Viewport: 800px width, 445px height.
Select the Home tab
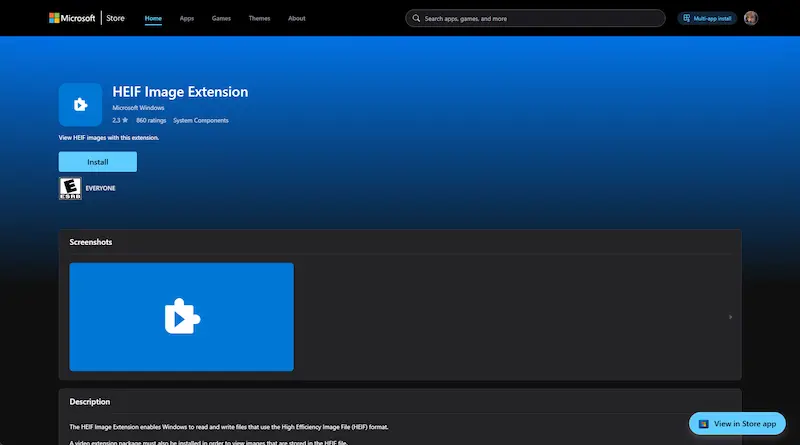153,18
